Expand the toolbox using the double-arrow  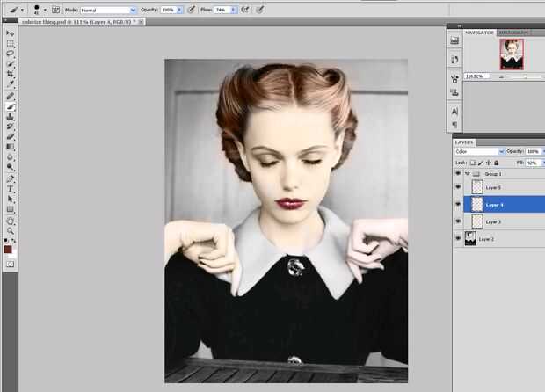point(5,20)
